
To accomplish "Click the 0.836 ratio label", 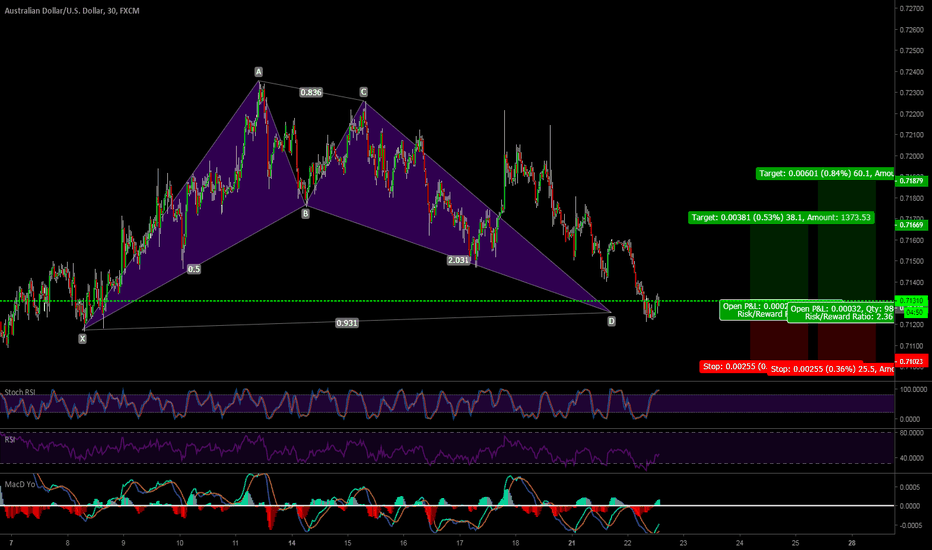I will [x=311, y=92].
